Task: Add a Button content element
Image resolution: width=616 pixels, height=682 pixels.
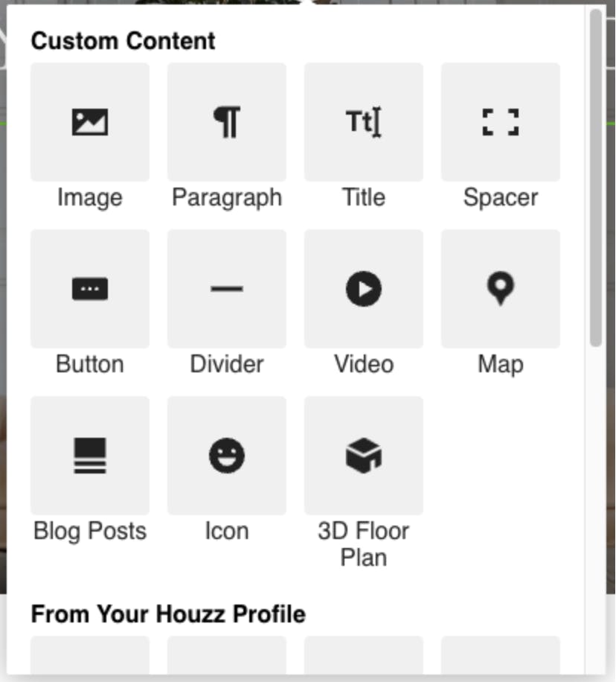Action: [x=90, y=289]
